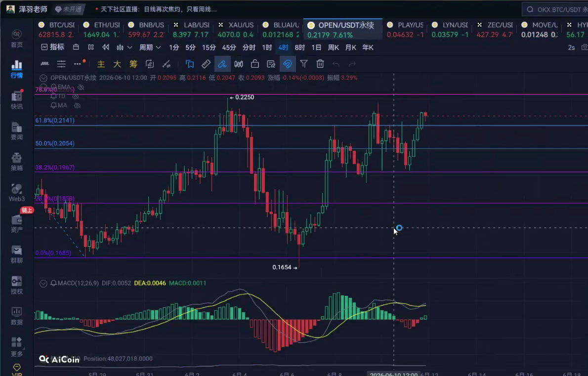
Task: Click the 2s refresh interval button
Action: click(x=571, y=47)
